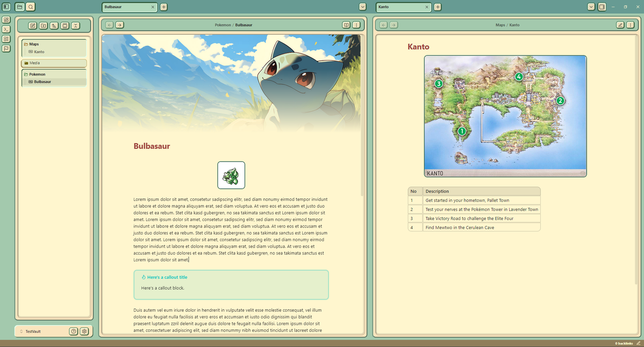Change the file explorer sort order
The height and width of the screenshot is (347, 644).
coord(54,26)
